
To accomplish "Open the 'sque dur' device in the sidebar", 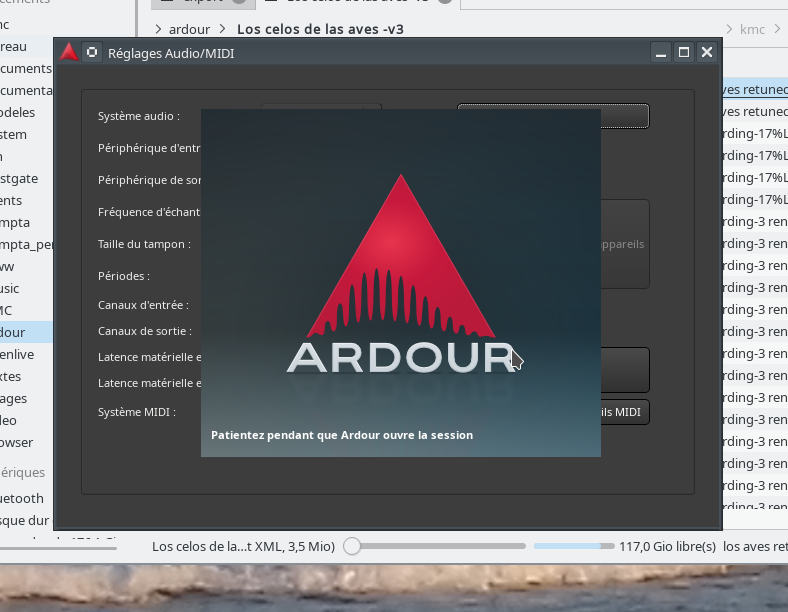I will [25, 521].
